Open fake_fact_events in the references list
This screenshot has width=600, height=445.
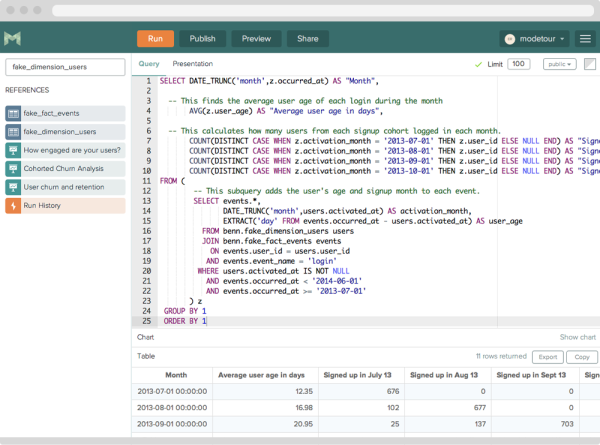tap(65, 113)
